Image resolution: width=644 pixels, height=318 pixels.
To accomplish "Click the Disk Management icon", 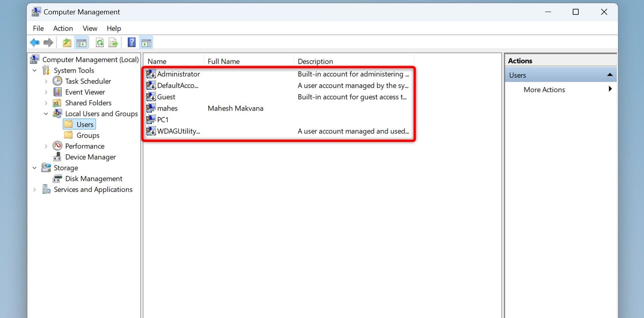I will (57, 178).
